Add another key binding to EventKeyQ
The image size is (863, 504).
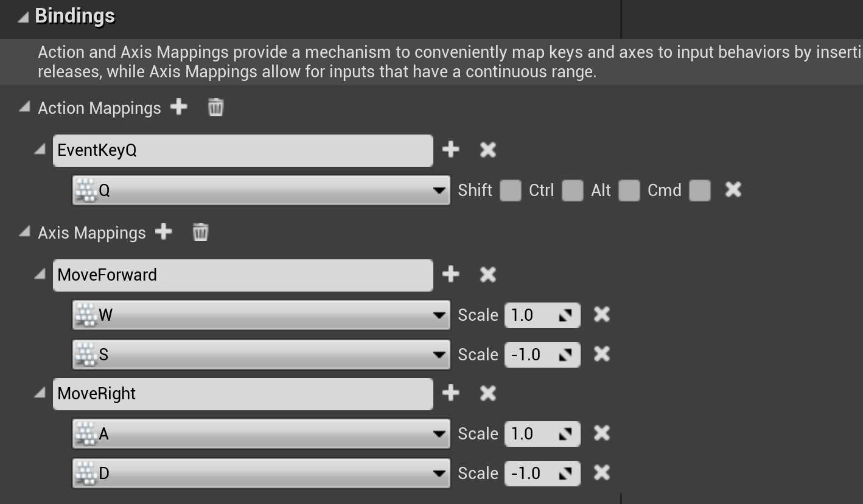point(451,149)
